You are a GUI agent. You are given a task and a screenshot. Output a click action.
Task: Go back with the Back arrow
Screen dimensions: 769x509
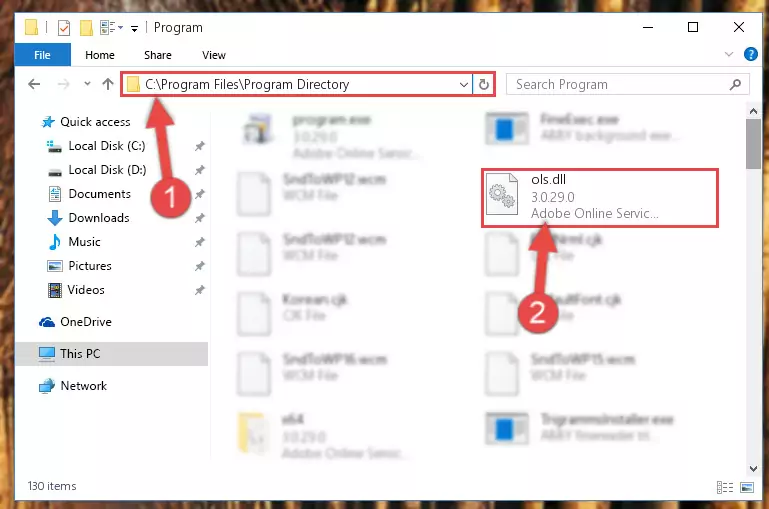click(x=34, y=84)
